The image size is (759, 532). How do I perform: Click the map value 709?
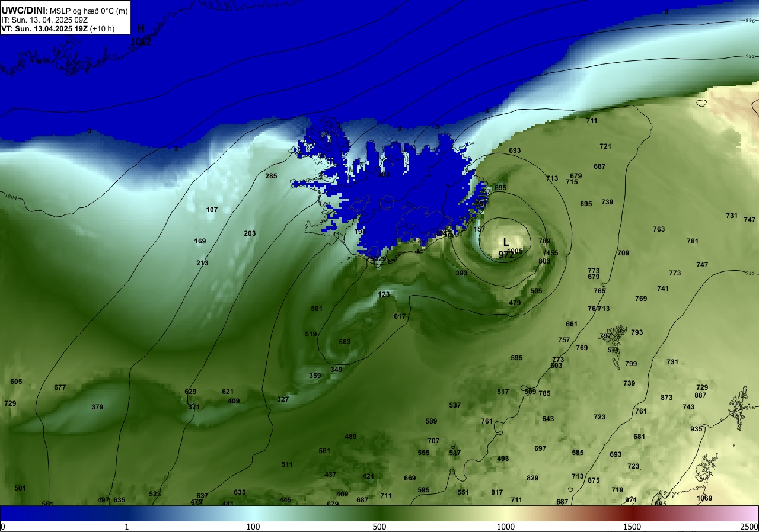pyautogui.click(x=623, y=253)
